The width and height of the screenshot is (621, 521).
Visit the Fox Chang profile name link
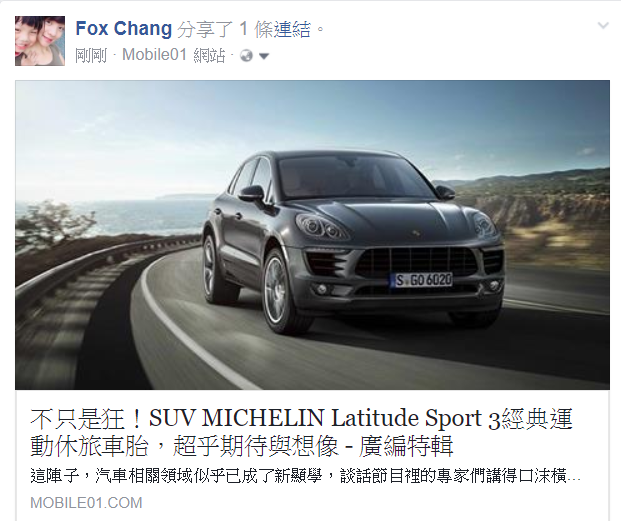pos(124,29)
